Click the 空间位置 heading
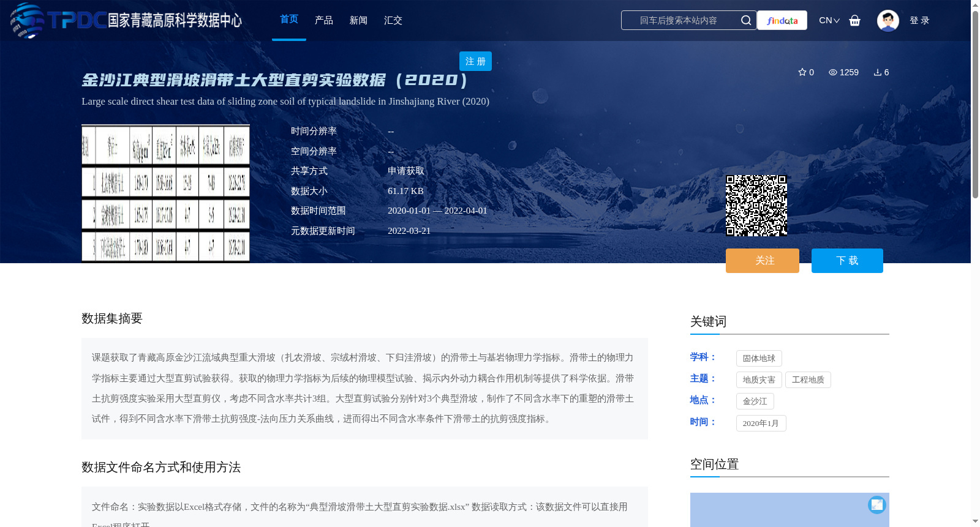980x527 pixels. coord(714,464)
